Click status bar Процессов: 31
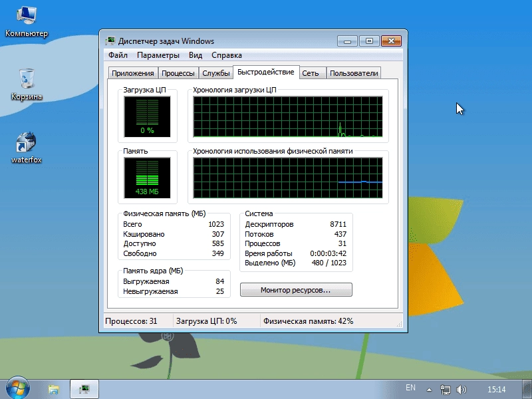The image size is (532, 399). [x=131, y=321]
